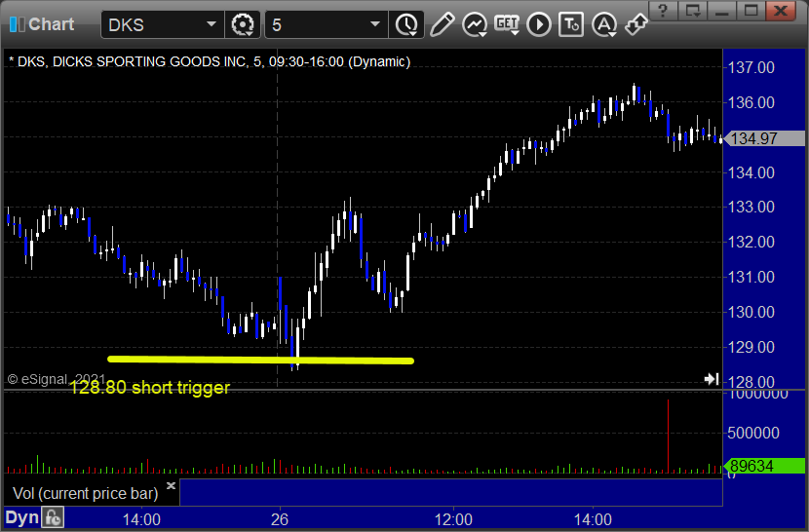The height and width of the screenshot is (532, 809).
Task: Open the time template clock icon
Action: tap(406, 24)
